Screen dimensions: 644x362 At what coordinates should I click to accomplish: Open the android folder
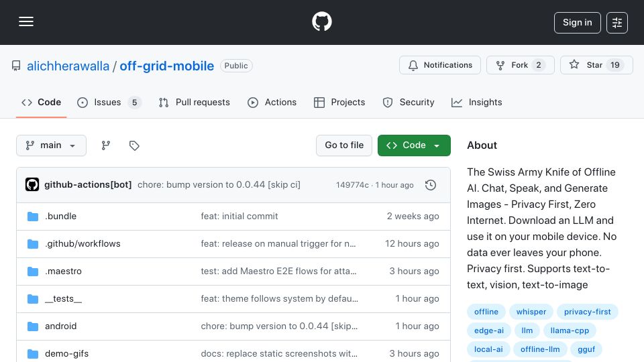(x=61, y=326)
